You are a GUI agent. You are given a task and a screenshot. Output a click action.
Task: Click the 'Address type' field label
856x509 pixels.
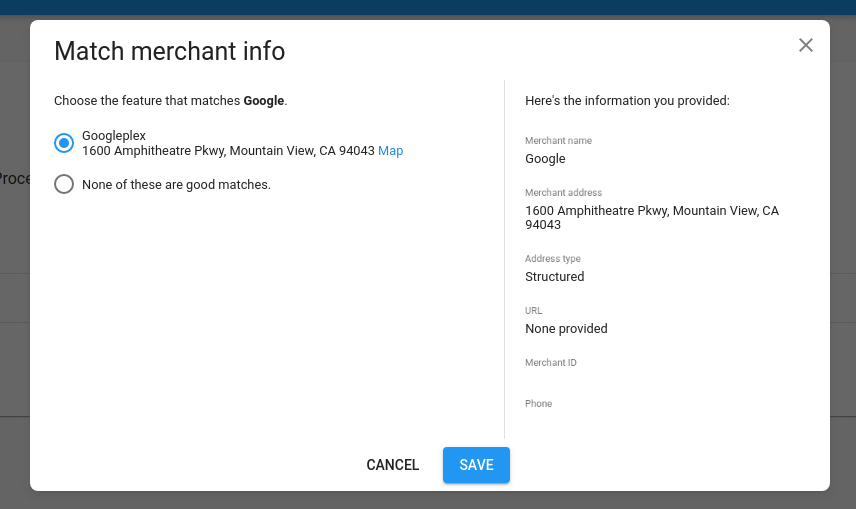click(552, 259)
